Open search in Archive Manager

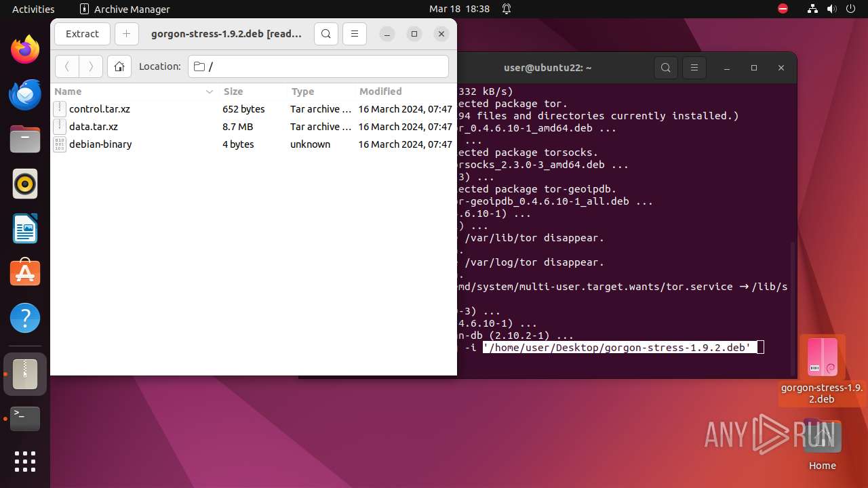click(326, 34)
